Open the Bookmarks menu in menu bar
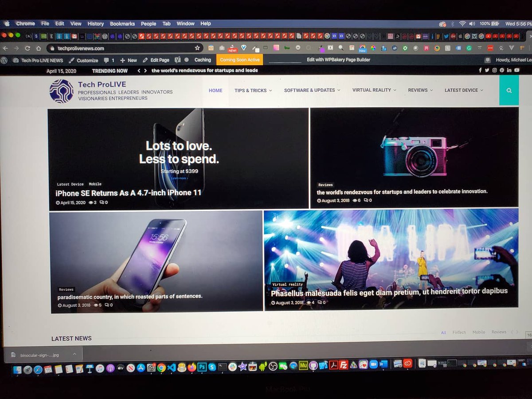 [x=122, y=23]
